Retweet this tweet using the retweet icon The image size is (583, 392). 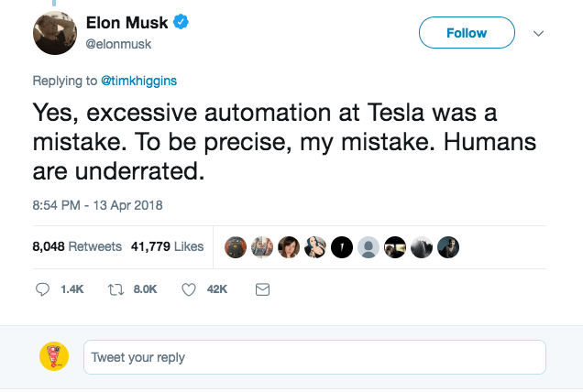(x=115, y=289)
